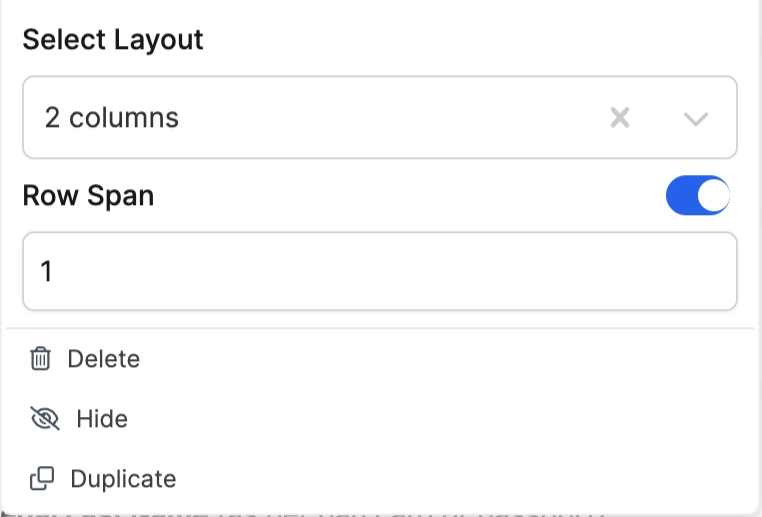Viewport: 762px width, 517px height.
Task: Click the value "1" in Row Span field
Action: click(46, 272)
